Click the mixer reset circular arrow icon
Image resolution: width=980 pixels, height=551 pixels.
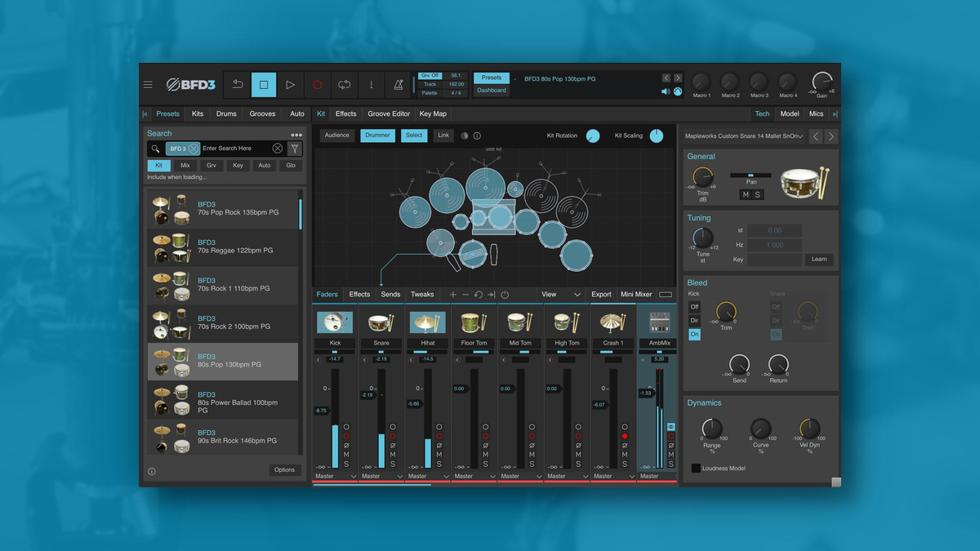coord(479,295)
